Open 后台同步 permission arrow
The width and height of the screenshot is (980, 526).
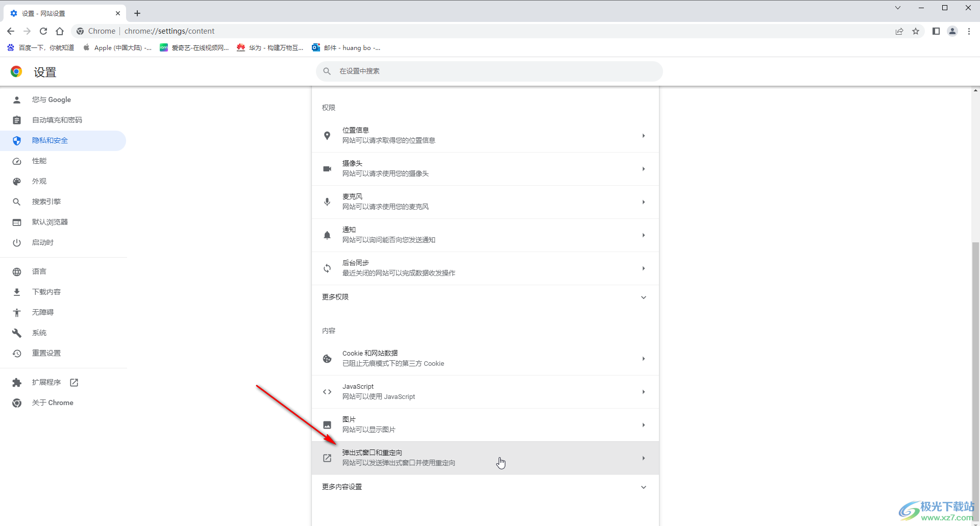click(x=644, y=268)
